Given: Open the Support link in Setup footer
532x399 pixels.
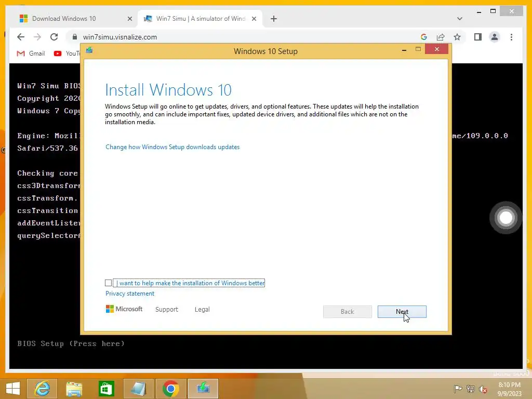Looking at the screenshot, I should click(x=167, y=310).
